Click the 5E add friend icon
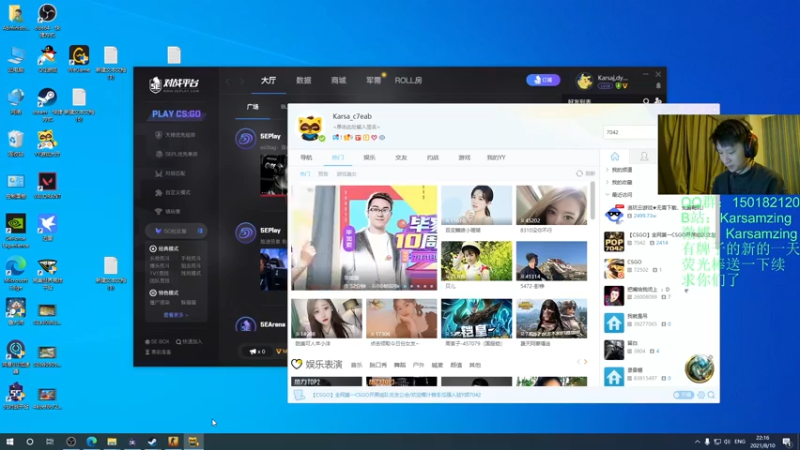800x450 pixels. click(658, 101)
